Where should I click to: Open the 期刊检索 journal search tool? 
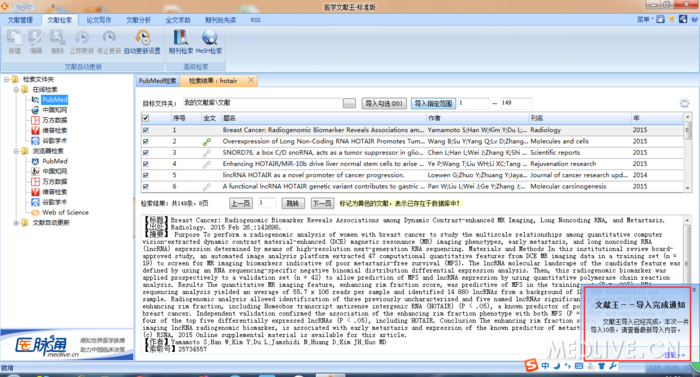tap(181, 42)
